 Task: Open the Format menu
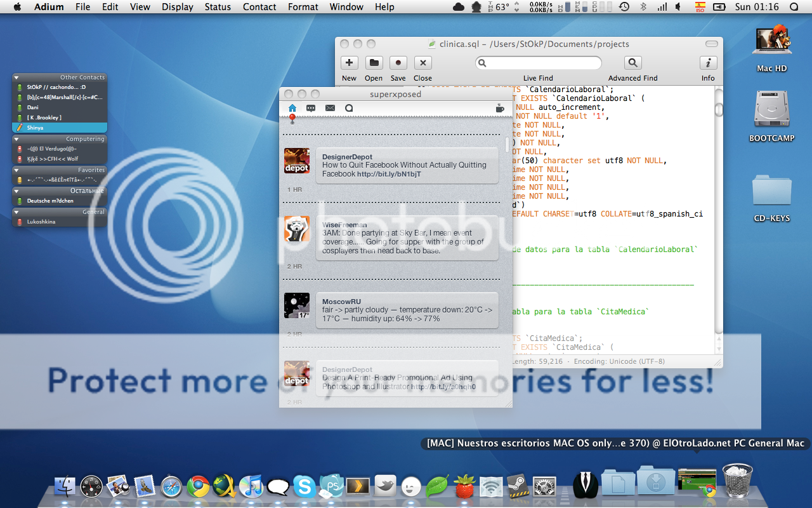point(303,7)
